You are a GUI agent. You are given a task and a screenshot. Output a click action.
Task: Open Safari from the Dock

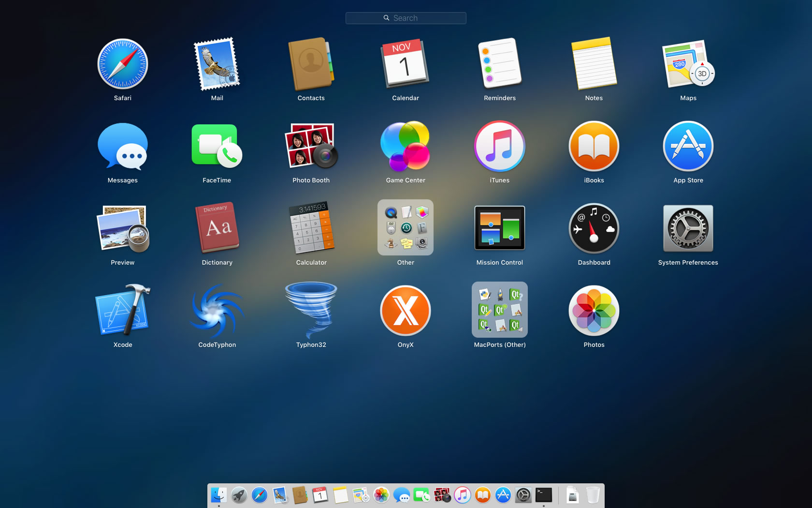coord(260,495)
